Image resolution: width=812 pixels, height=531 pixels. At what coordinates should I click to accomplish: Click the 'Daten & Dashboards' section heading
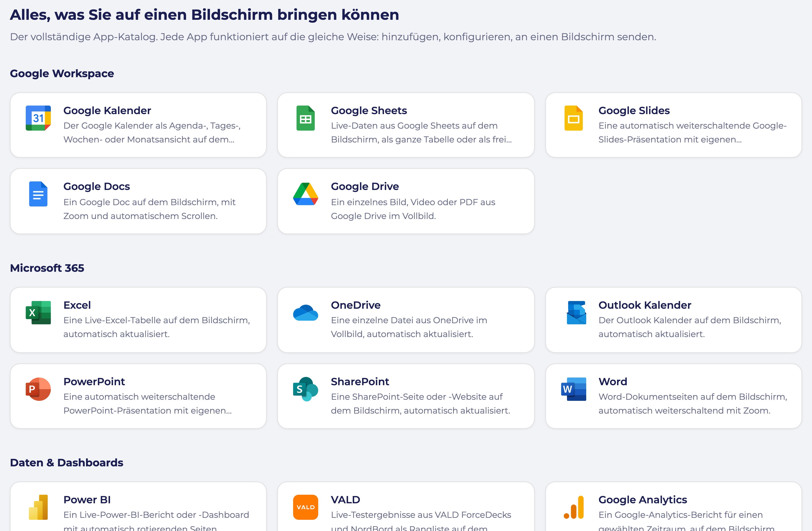[66, 462]
